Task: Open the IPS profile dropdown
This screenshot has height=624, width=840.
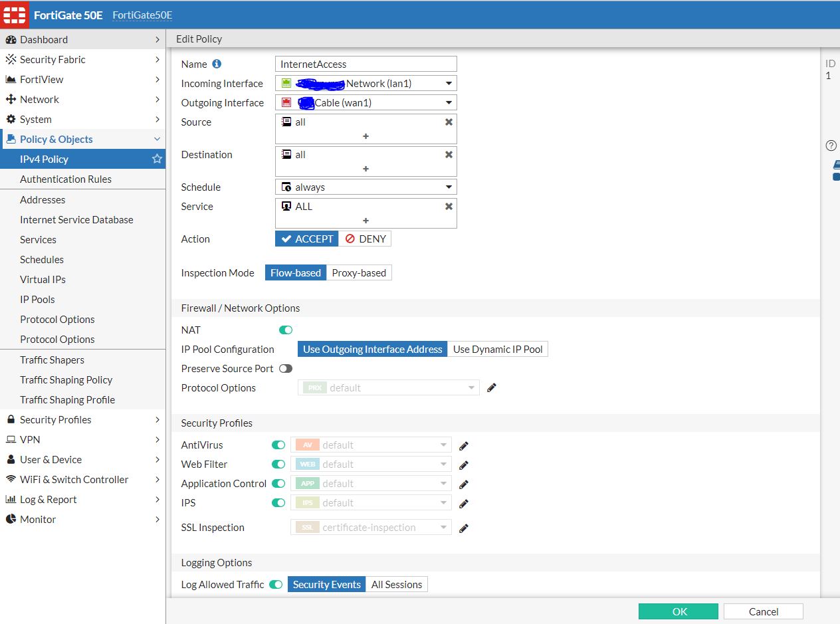Action: 371,502
